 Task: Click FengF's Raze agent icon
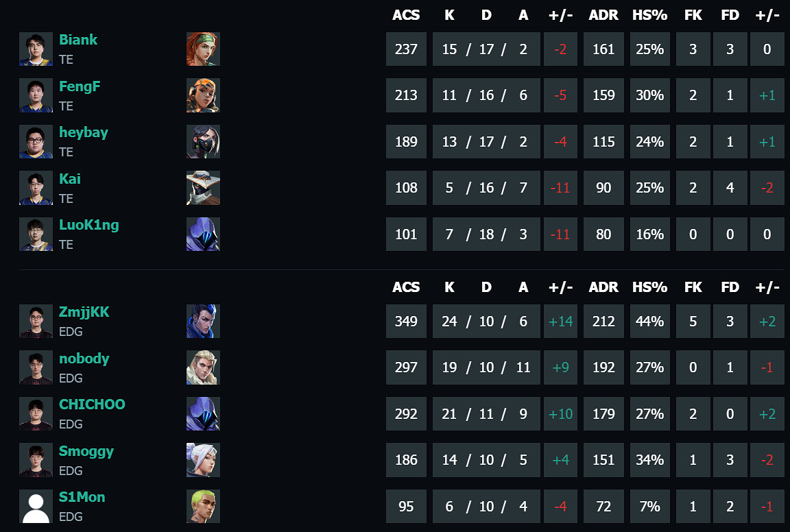[203, 95]
